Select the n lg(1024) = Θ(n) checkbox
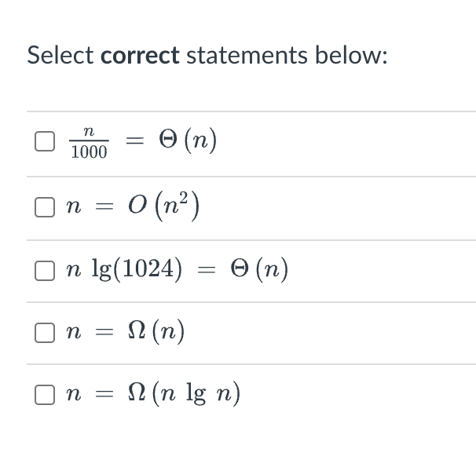The height and width of the screenshot is (449, 476). pos(44,271)
